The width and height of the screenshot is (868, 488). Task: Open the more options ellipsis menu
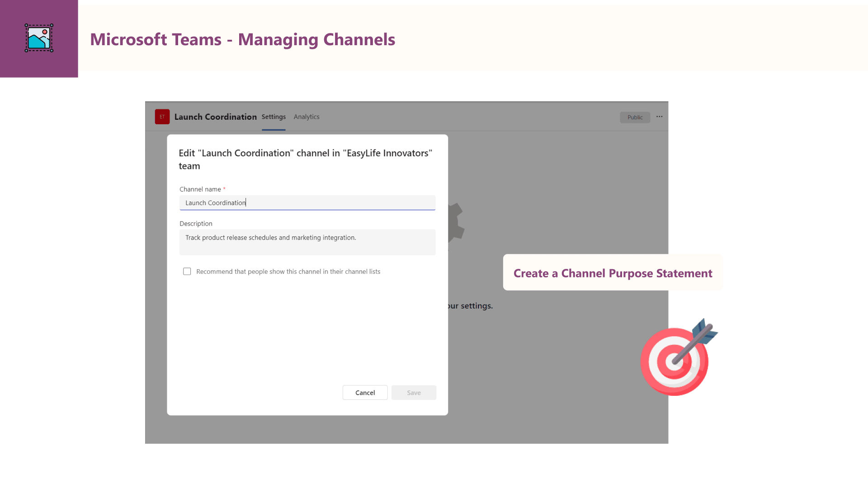(659, 117)
